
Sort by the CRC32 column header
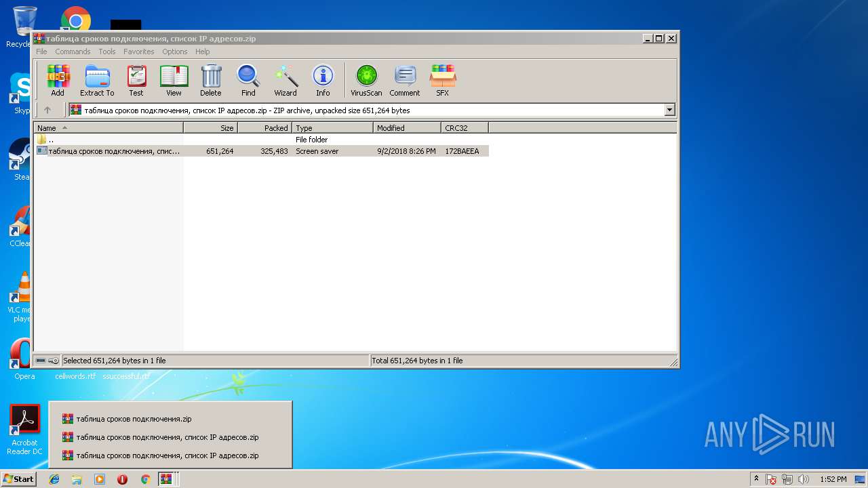pos(465,127)
